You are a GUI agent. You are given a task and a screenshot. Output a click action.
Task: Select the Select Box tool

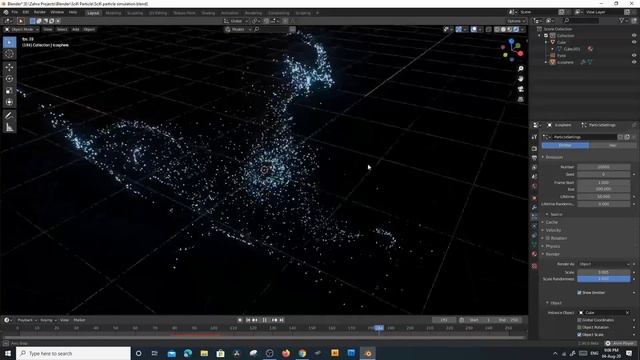(x=9, y=42)
